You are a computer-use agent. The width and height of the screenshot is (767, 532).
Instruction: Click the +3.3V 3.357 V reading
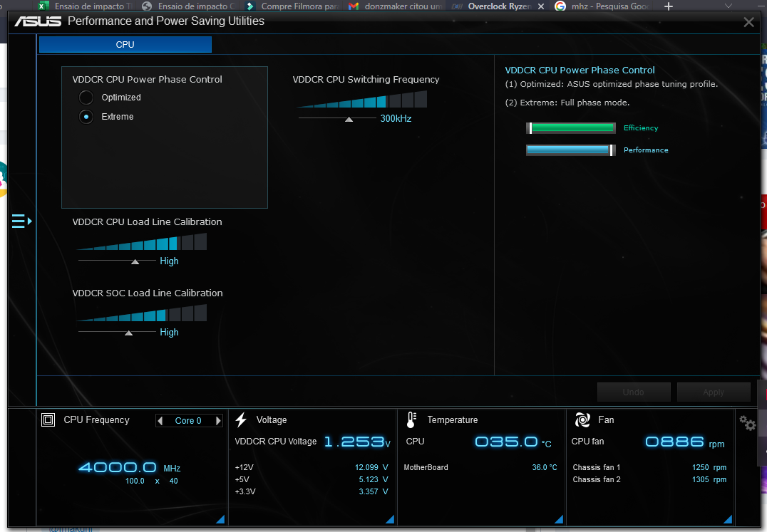311,492
